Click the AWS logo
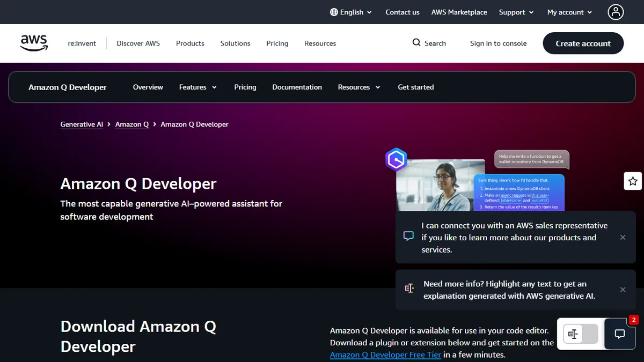 point(34,43)
